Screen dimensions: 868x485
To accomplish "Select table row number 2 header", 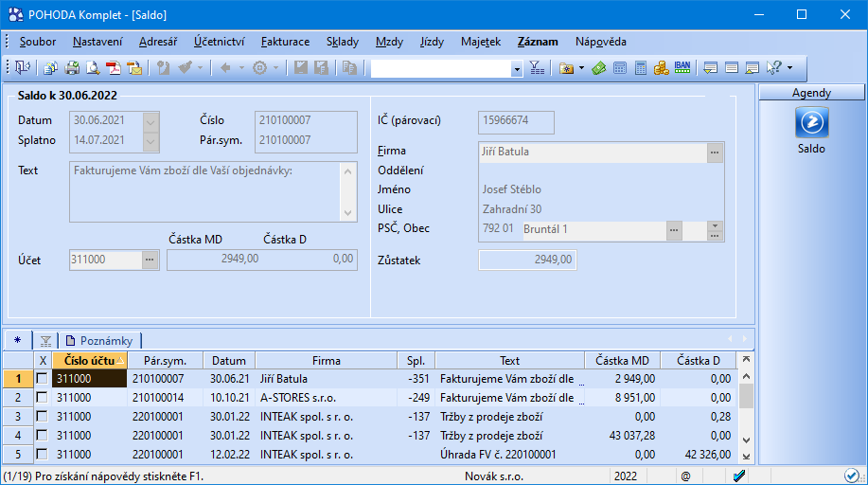I will click(18, 398).
